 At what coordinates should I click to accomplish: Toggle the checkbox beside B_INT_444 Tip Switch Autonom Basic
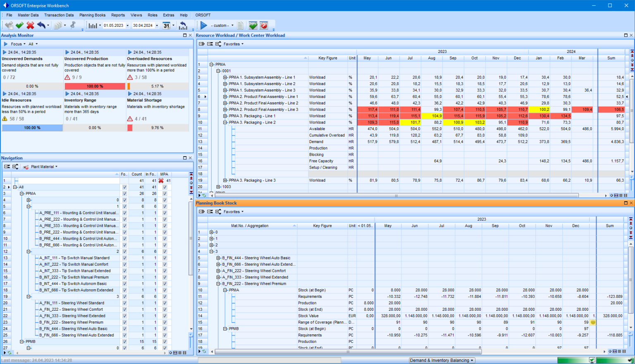point(124,283)
